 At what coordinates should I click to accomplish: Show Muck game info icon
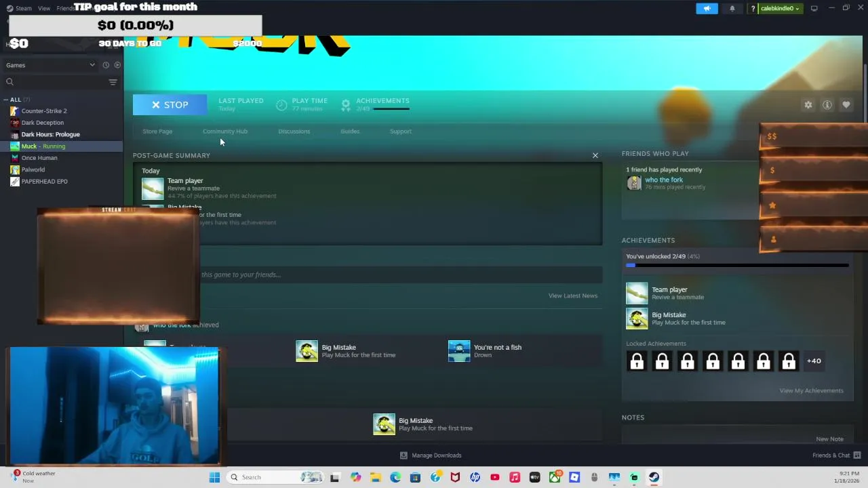point(827,105)
